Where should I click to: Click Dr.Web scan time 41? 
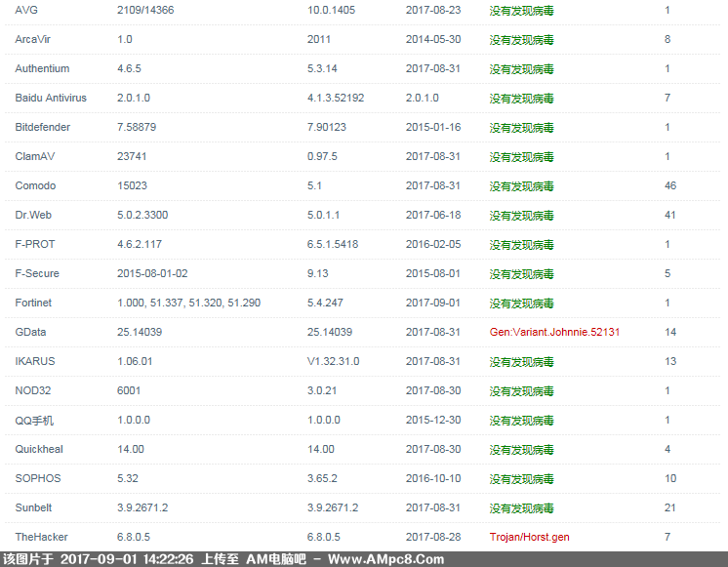point(670,215)
